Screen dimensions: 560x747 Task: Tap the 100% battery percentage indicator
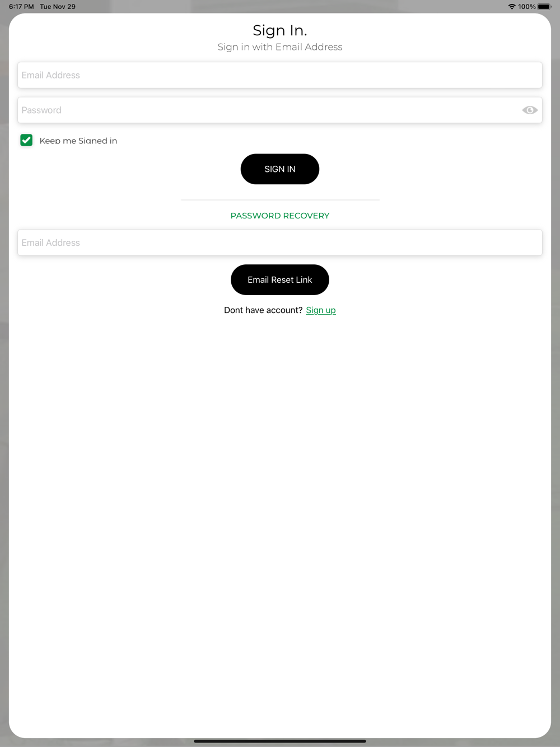[527, 7]
